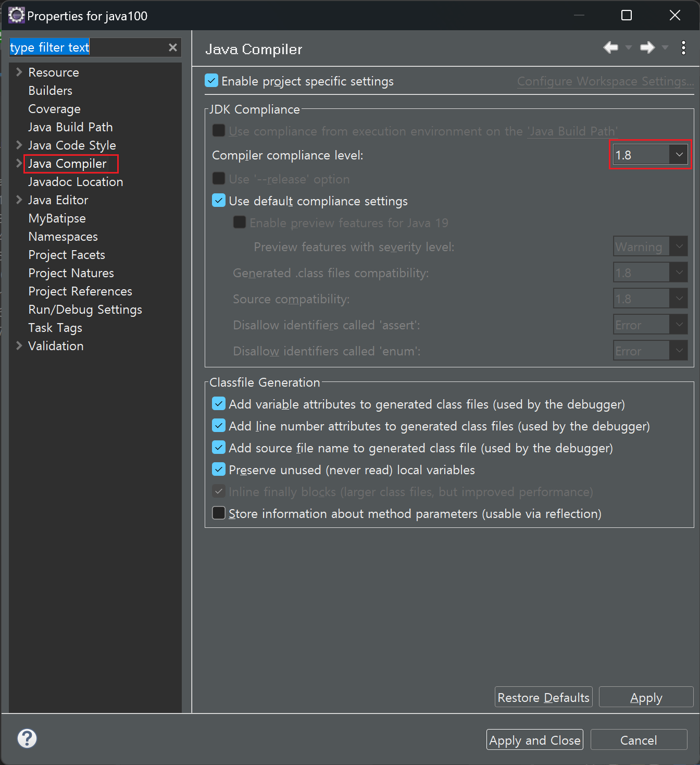Open Configure Workspace Settings link
Viewport: 700px width, 765px height.
(x=605, y=81)
